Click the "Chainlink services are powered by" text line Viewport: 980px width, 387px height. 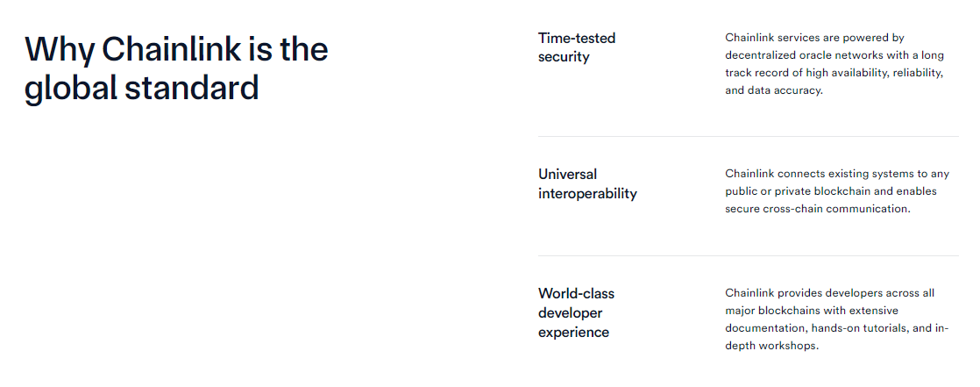pyautogui.click(x=815, y=38)
